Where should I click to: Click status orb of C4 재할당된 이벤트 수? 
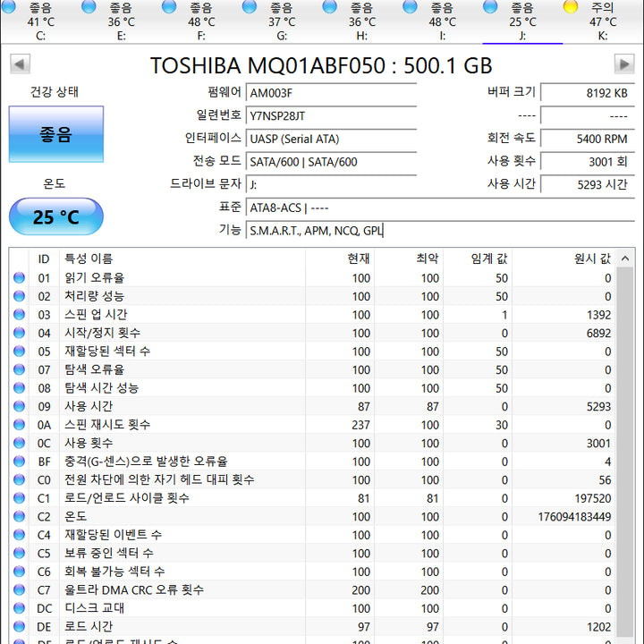pos(20,534)
